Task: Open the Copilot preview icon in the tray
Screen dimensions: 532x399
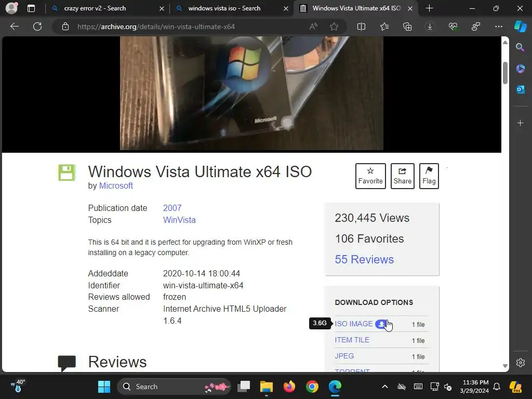Action: 516,387
